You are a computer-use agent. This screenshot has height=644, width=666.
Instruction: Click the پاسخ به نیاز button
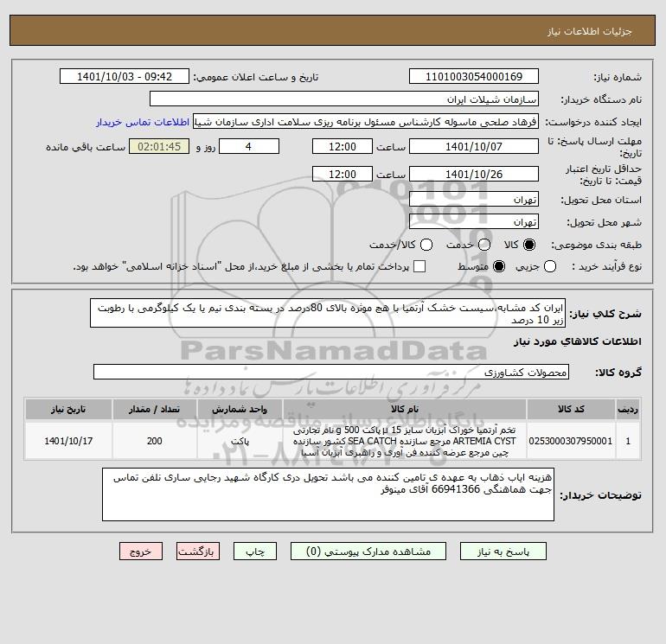503,551
